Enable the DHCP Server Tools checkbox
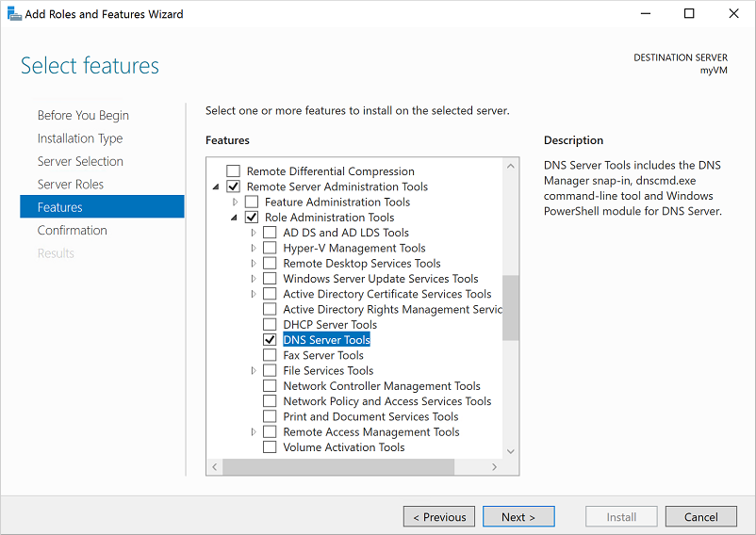Viewport: 756px width, 535px height. pyautogui.click(x=270, y=325)
